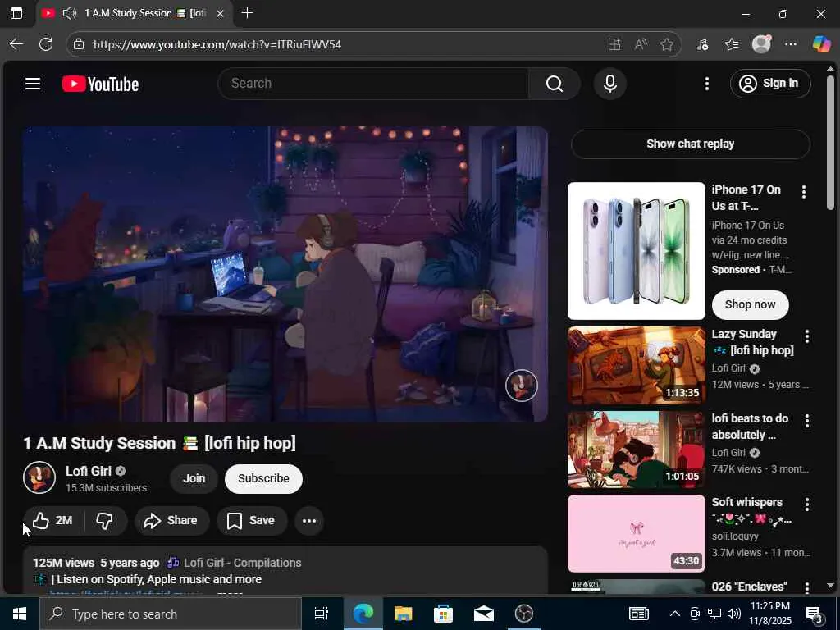Play the Soft whispers pink thumbnail
This screenshot has height=630, width=840.
[637, 533]
